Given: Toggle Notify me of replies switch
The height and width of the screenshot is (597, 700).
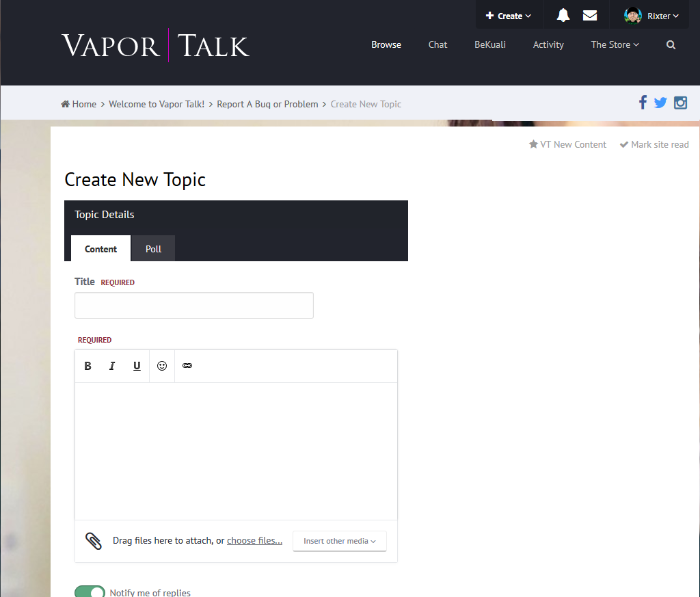Looking at the screenshot, I should (90, 592).
